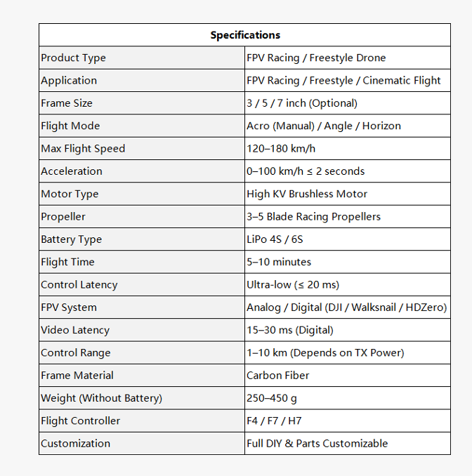The width and height of the screenshot is (472, 476).
Task: Click the Application row label
Action: [x=69, y=80]
